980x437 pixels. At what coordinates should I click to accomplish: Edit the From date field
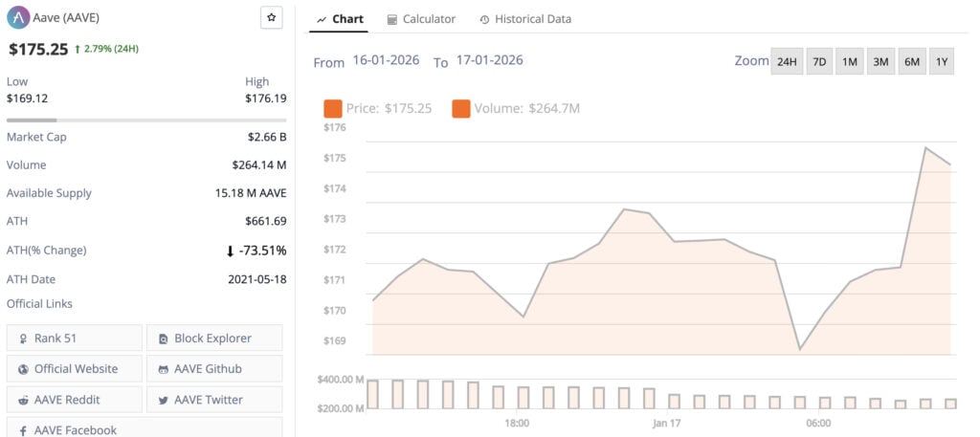pyautogui.click(x=388, y=60)
